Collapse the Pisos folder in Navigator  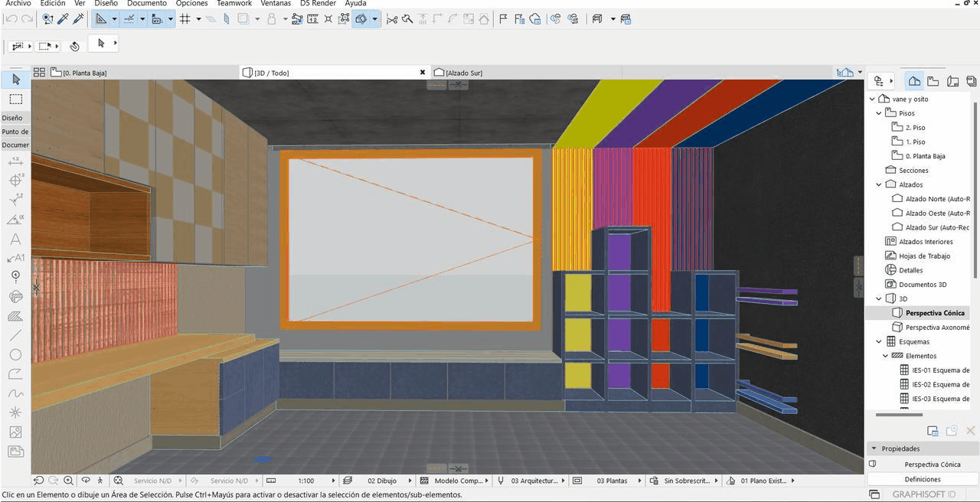(879, 113)
